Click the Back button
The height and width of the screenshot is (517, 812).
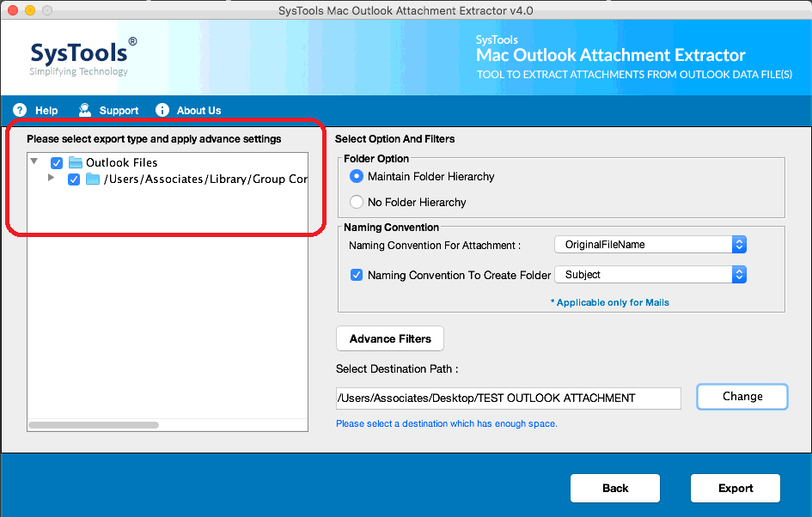point(615,488)
